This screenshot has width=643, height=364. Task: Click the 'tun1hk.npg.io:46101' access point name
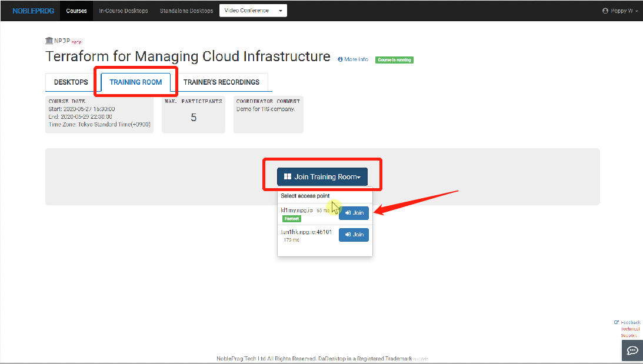[x=306, y=232]
